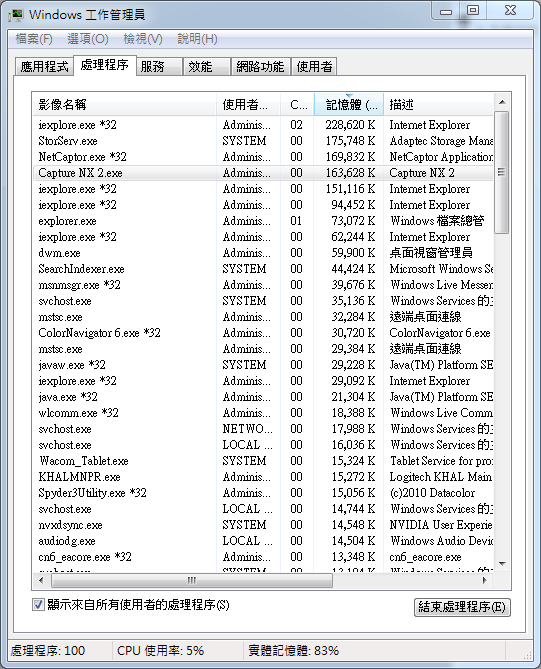Open the 使用者 tab
The image size is (541, 669).
(x=314, y=67)
